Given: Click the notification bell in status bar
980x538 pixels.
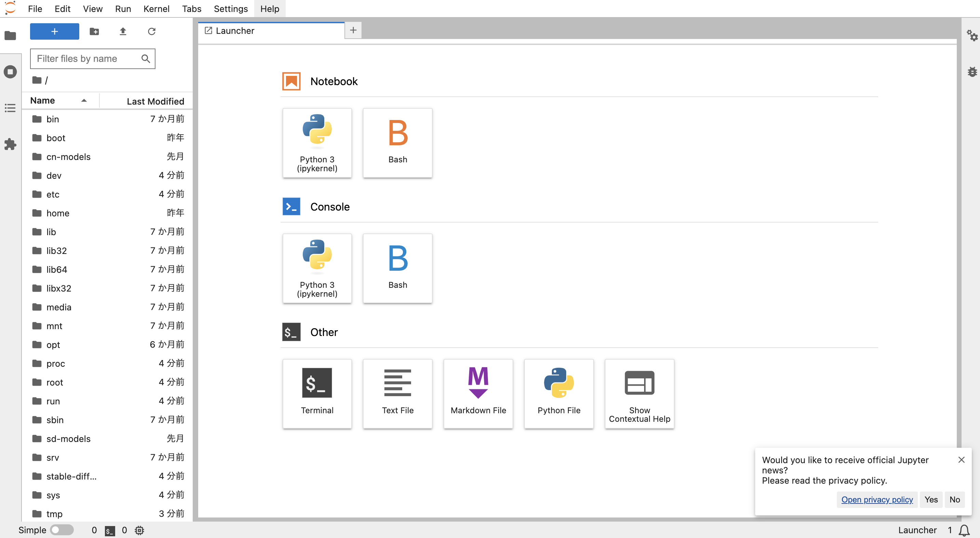Looking at the screenshot, I should [964, 530].
